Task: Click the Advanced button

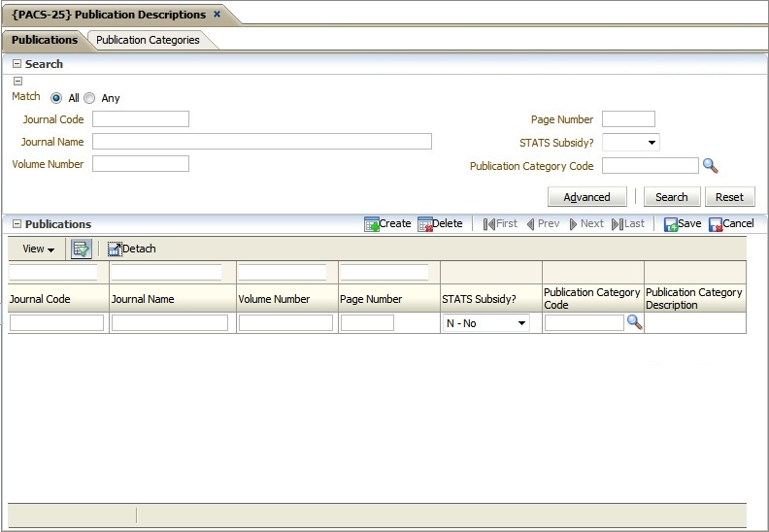Action: tap(587, 197)
